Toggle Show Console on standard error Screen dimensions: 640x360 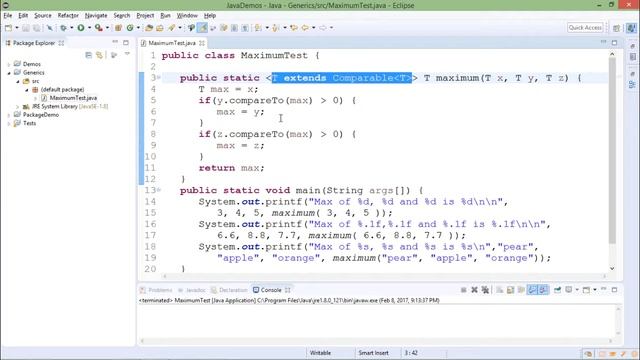(543, 290)
